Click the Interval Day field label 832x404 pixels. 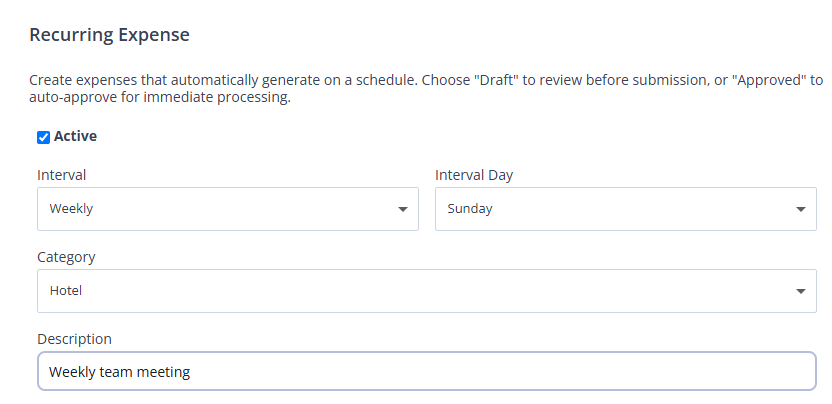pos(474,175)
